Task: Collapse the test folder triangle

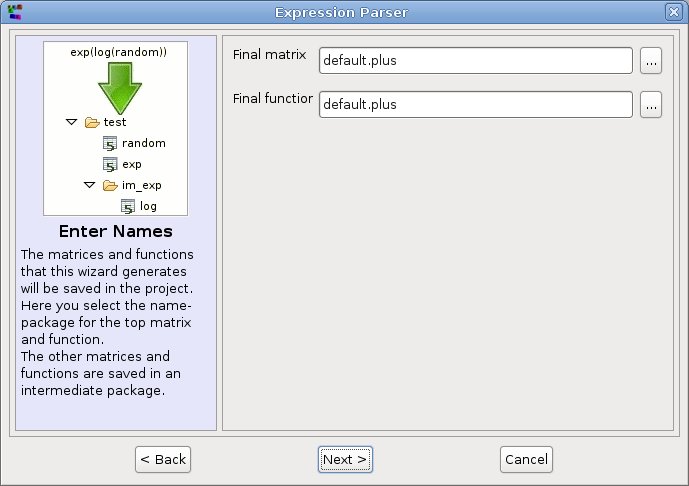Action: pyautogui.click(x=71, y=122)
